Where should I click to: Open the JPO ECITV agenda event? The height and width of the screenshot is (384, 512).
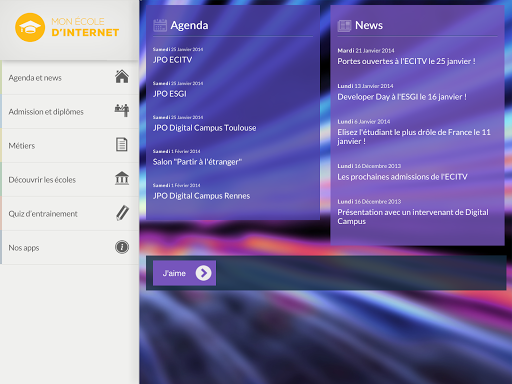(172, 60)
